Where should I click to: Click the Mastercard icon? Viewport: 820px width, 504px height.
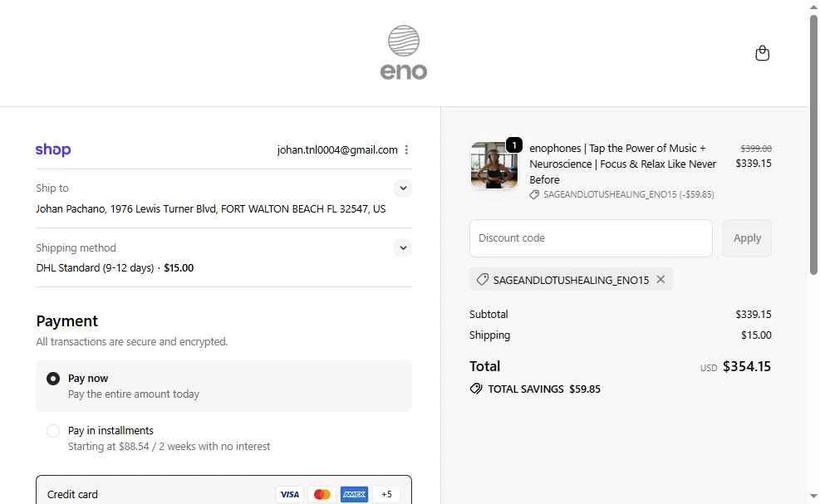pos(322,494)
